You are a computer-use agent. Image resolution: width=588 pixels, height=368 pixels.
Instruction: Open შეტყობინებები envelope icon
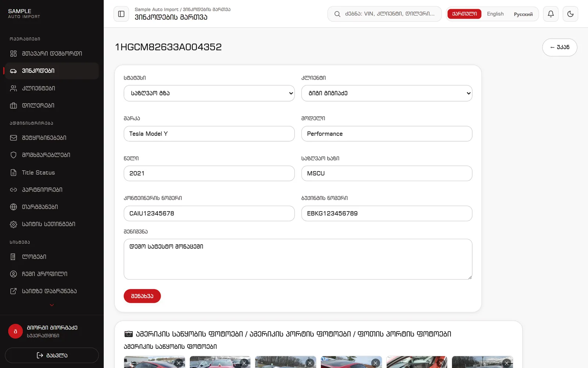pyautogui.click(x=14, y=138)
